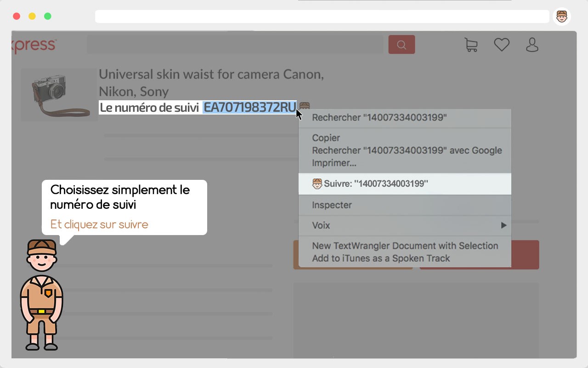
Task: Click the browser address bar
Action: coord(322,17)
